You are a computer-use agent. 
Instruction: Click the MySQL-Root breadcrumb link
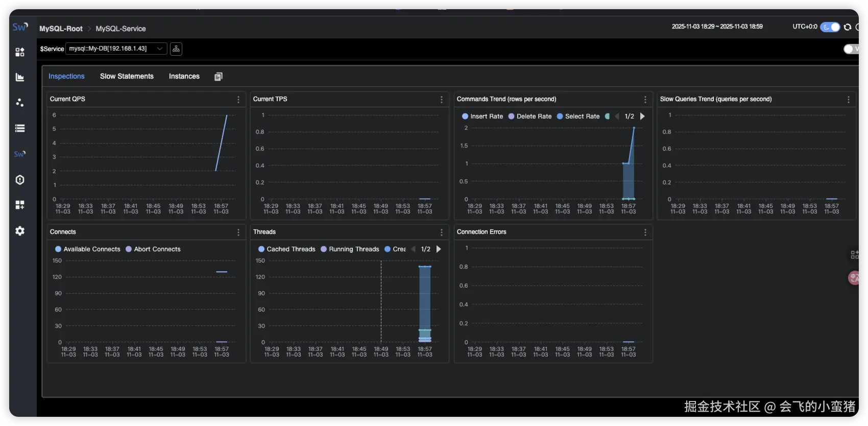coord(61,29)
